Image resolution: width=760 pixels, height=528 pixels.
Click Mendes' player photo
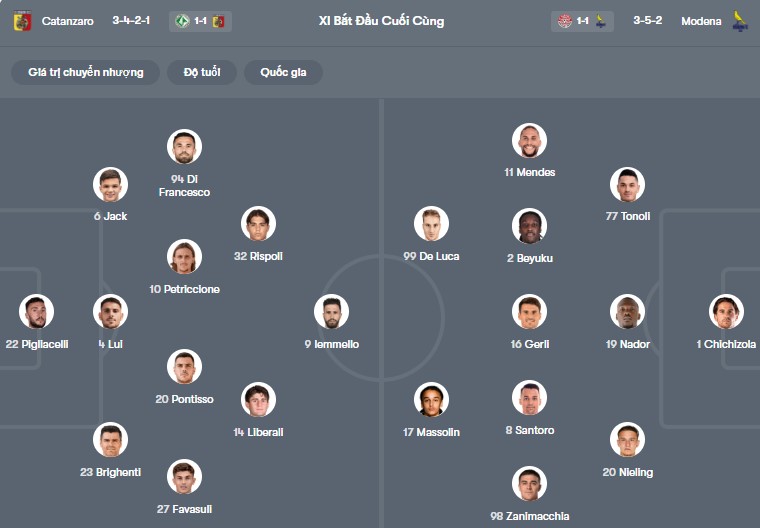tap(529, 141)
